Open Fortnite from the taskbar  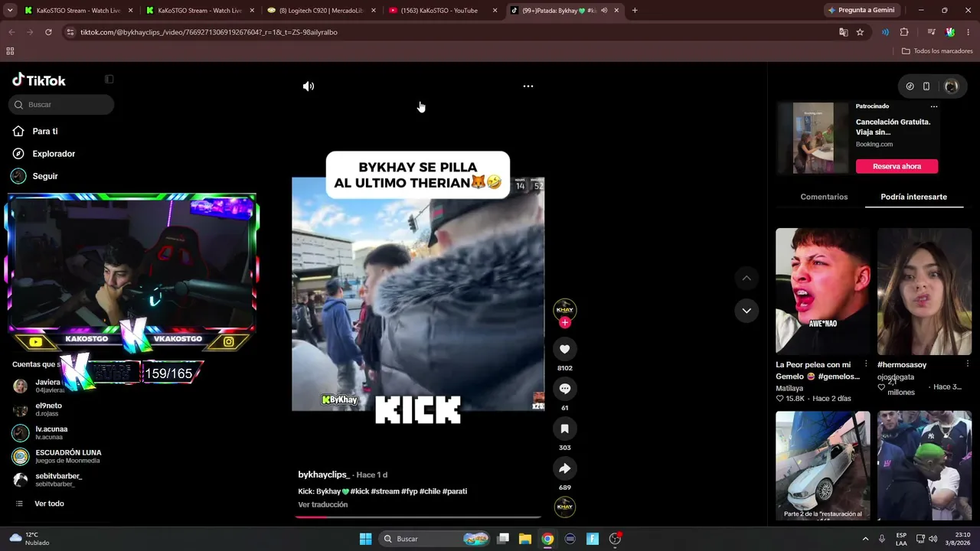coord(593,539)
